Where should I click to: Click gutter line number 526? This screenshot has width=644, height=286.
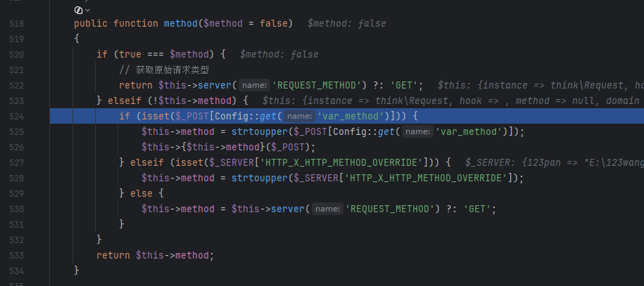16,148
